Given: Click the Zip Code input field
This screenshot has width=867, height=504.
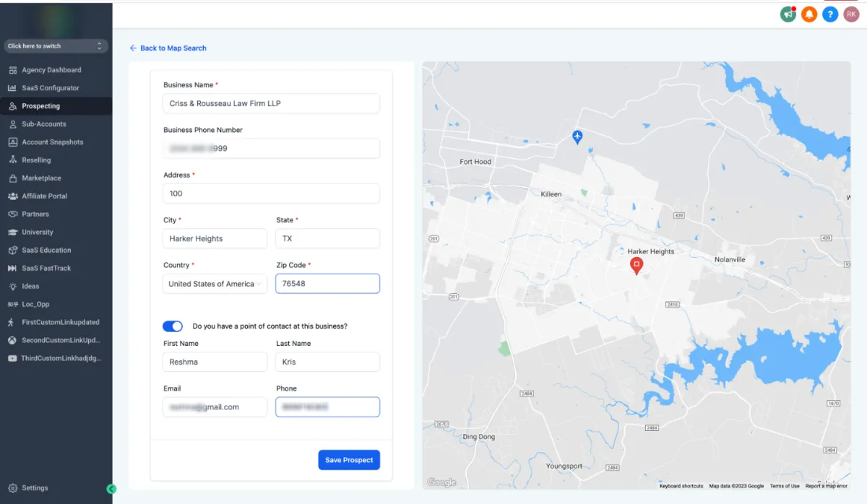Looking at the screenshot, I should point(328,284).
